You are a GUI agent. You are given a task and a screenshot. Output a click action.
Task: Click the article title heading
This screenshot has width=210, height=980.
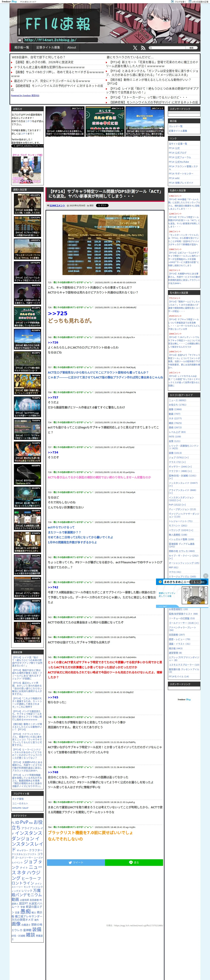(x=105, y=194)
